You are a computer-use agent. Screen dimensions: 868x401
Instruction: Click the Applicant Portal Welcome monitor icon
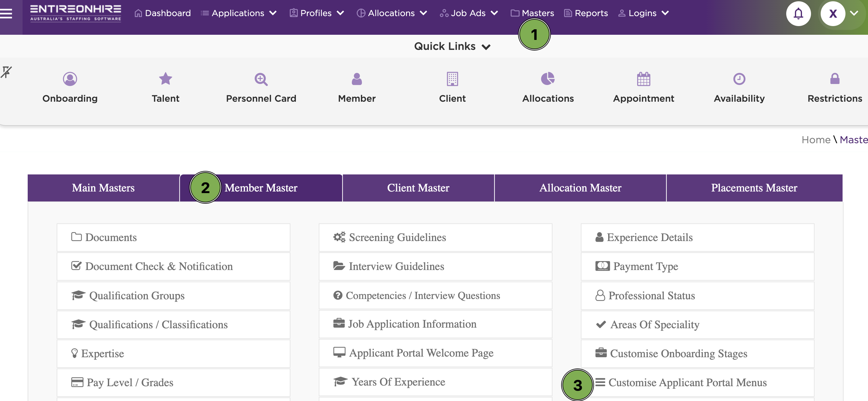coord(339,352)
